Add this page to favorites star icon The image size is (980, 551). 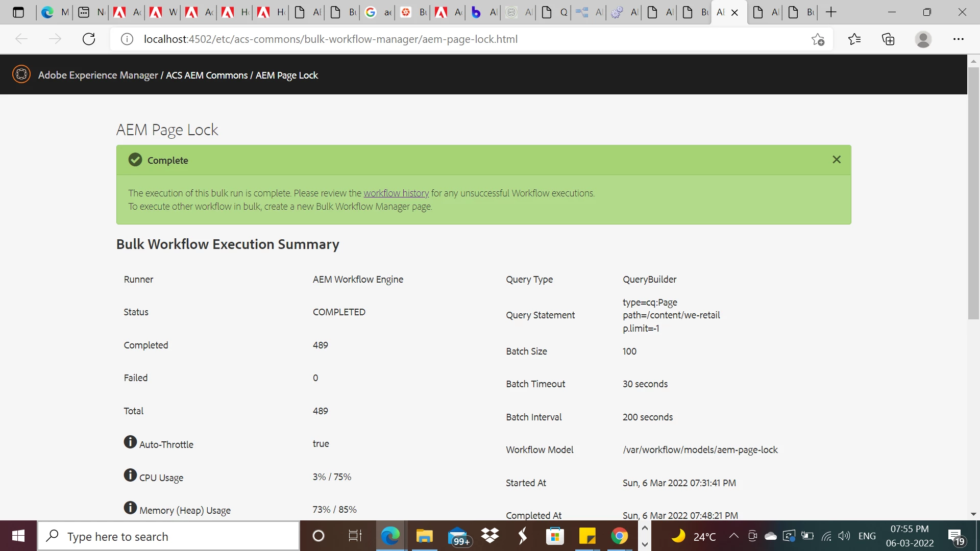tap(818, 39)
